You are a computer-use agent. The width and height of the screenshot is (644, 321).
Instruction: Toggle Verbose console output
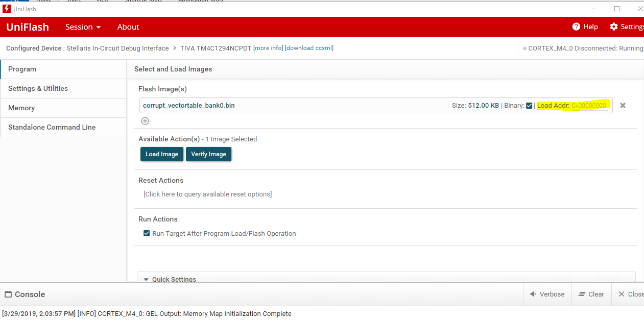pyautogui.click(x=547, y=294)
